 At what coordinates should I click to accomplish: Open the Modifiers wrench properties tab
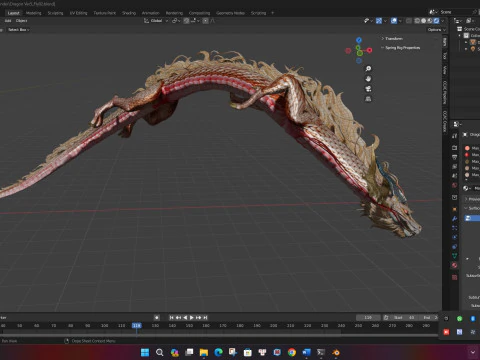454,219
